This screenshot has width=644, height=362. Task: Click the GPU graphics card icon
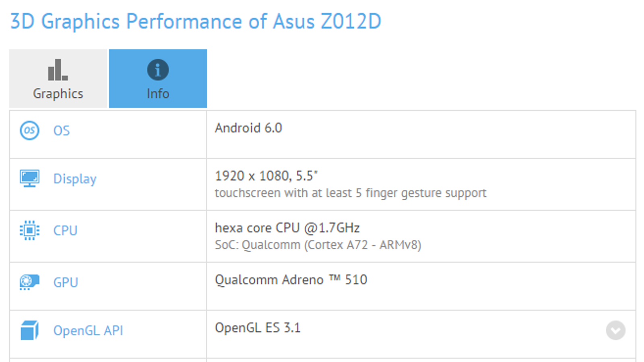[x=29, y=282]
